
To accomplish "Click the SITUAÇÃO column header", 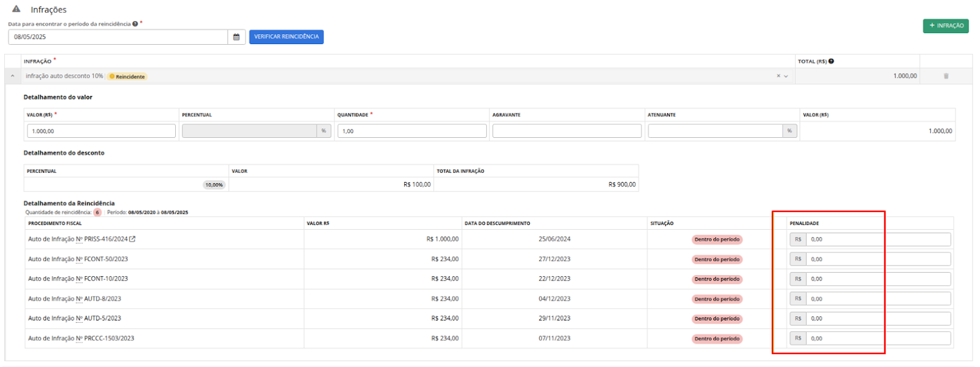I will pos(661,224).
